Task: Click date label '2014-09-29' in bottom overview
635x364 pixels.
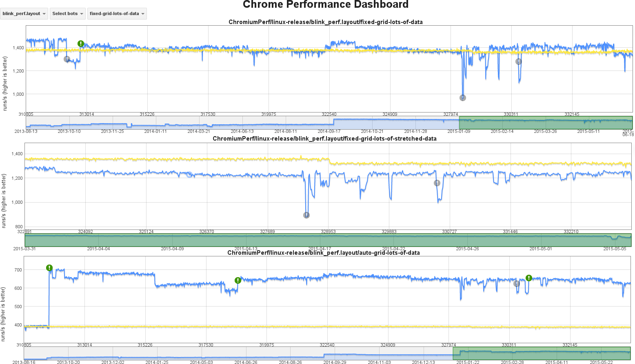Action: pos(335,362)
